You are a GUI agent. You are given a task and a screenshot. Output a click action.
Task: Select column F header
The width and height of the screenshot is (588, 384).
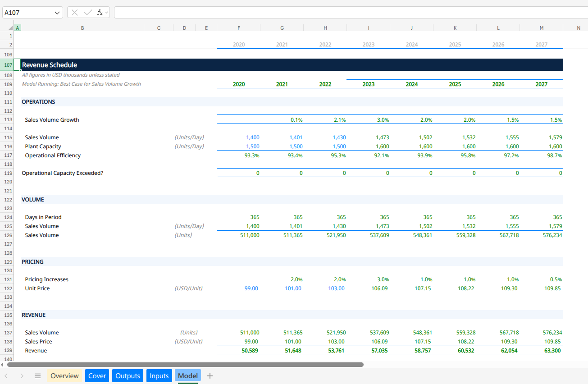pos(239,28)
